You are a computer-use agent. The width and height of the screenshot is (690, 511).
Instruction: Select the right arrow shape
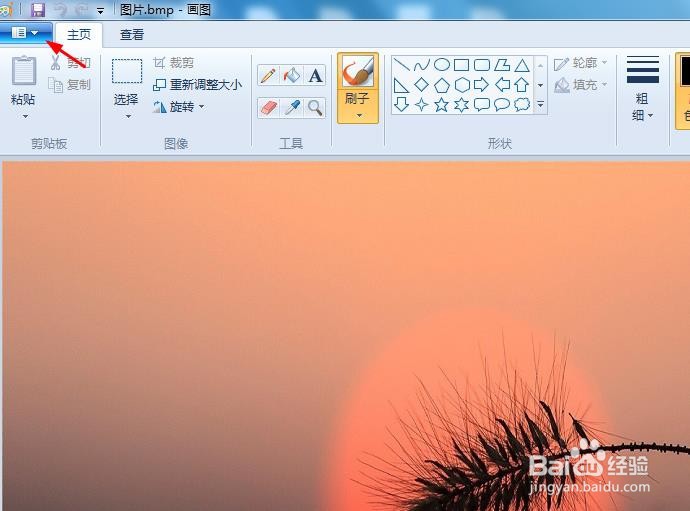coord(481,85)
